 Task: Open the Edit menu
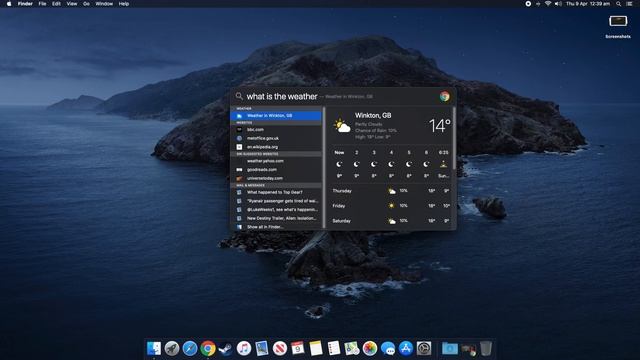(56, 4)
